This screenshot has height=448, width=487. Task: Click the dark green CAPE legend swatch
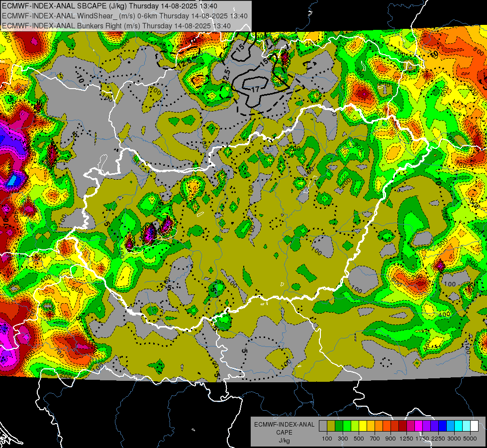click(x=339, y=426)
